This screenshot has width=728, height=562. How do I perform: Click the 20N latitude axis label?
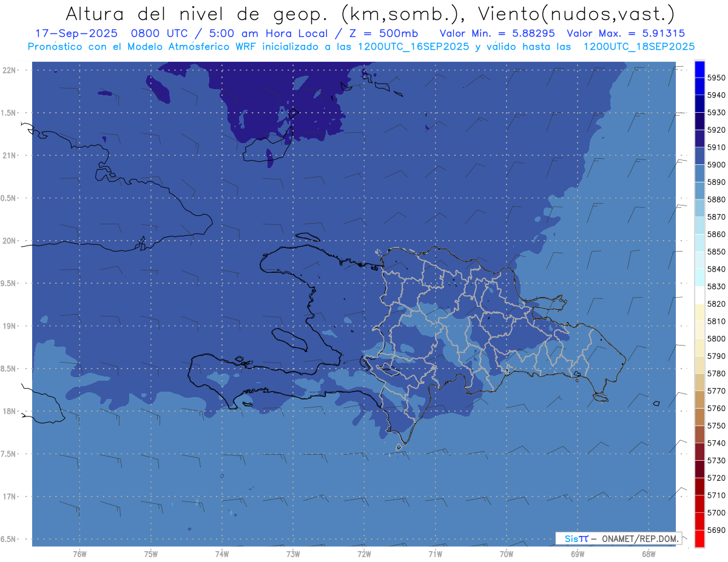click(10, 241)
